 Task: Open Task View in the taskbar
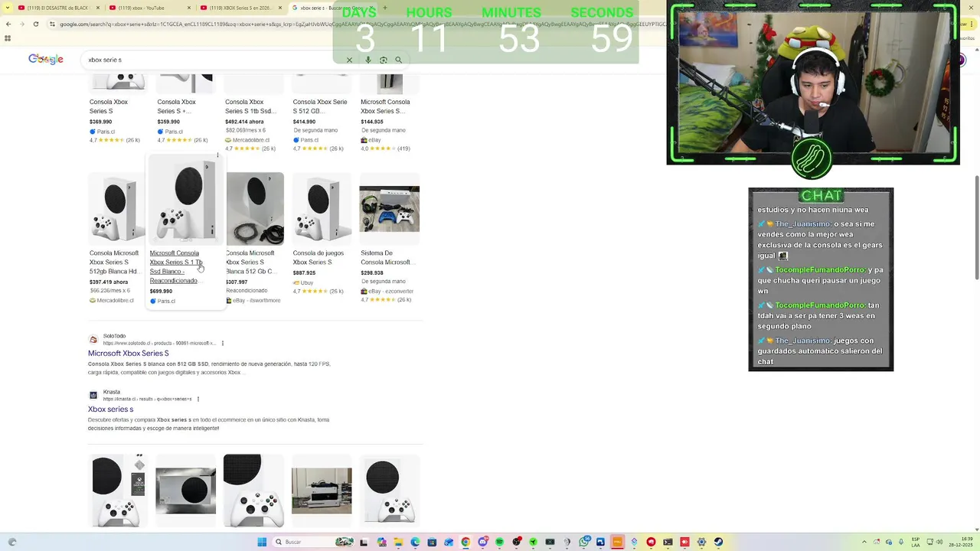[364, 542]
